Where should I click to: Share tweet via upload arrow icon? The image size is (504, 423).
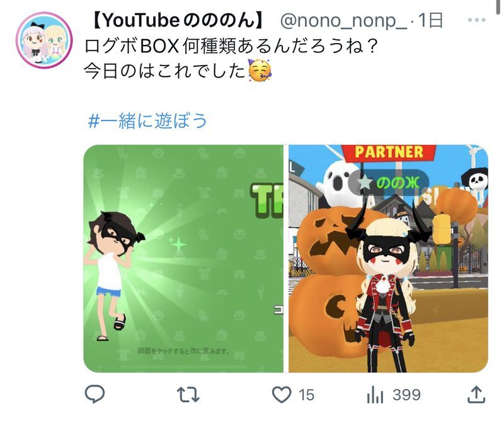(x=476, y=395)
